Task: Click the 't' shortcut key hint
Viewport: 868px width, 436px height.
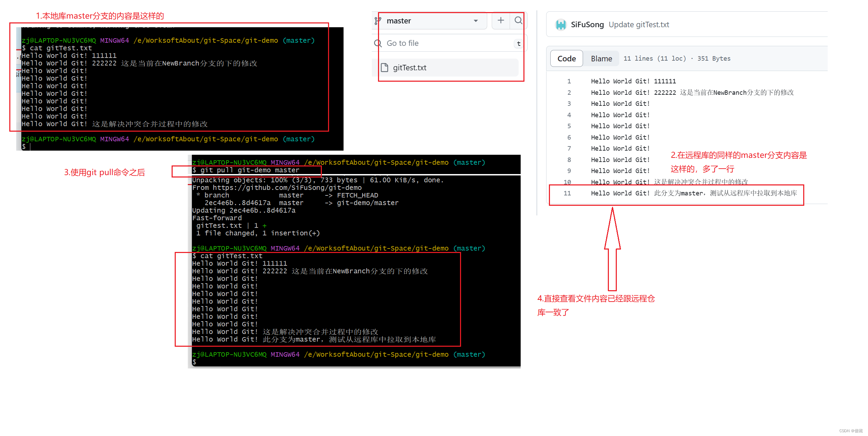Action: pyautogui.click(x=519, y=43)
